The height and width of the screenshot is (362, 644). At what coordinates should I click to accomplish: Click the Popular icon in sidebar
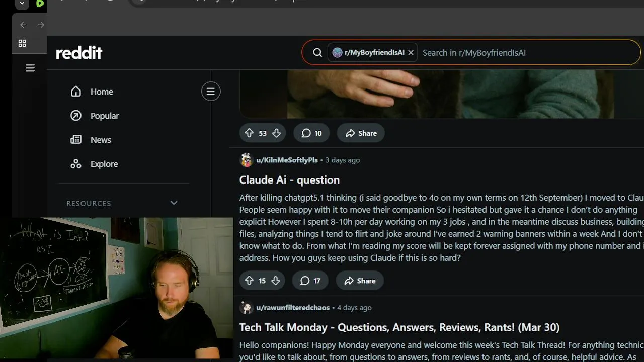point(76,116)
